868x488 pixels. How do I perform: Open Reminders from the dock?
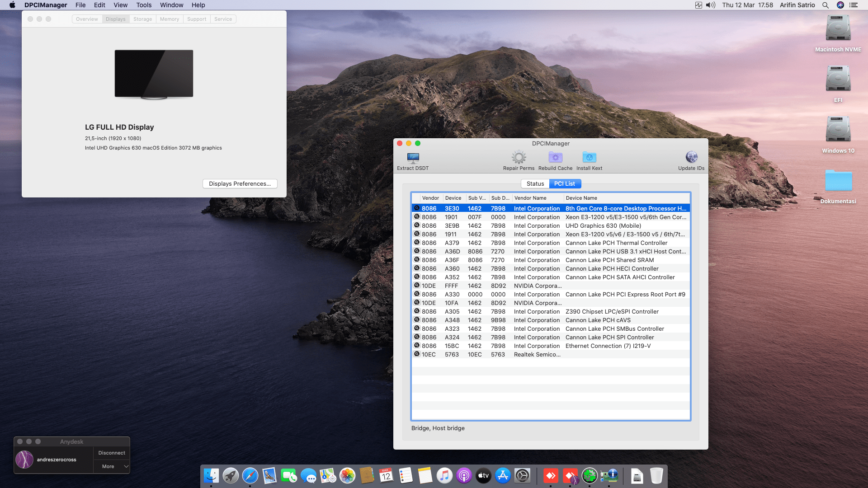406,476
